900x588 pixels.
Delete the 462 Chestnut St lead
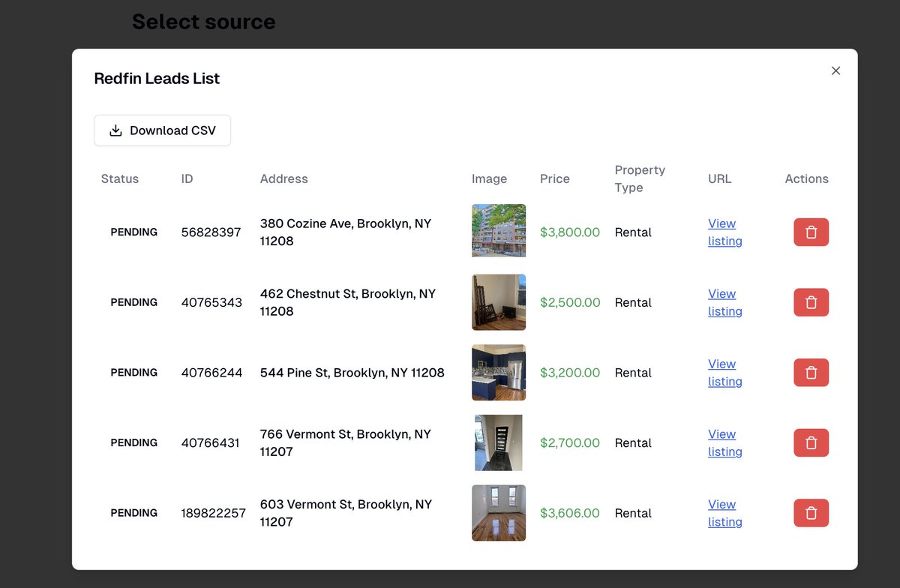pos(811,302)
